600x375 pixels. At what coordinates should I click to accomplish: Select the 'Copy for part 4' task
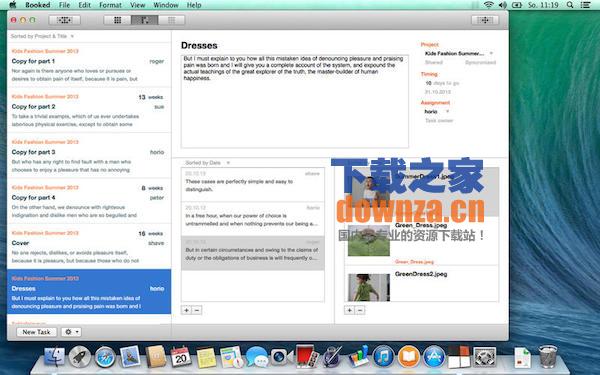(x=89, y=201)
